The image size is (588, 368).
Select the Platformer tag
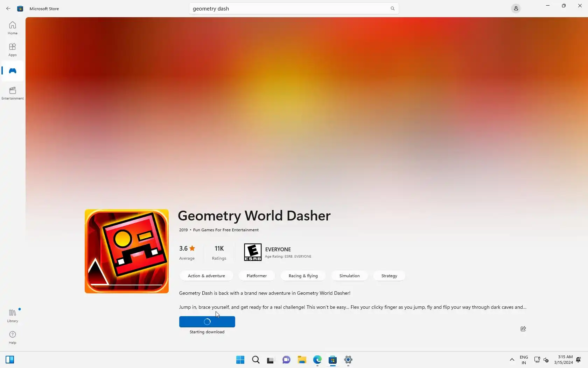pyautogui.click(x=257, y=276)
